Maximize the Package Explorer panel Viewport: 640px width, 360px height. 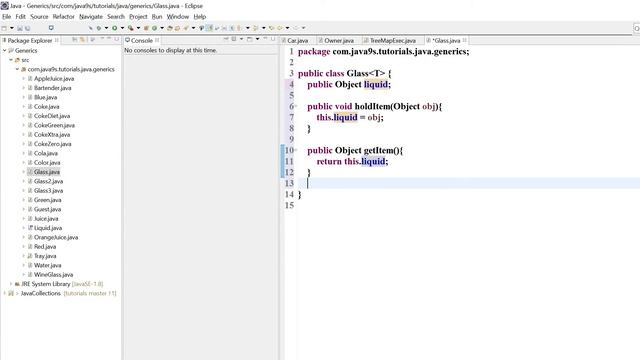[116, 40]
